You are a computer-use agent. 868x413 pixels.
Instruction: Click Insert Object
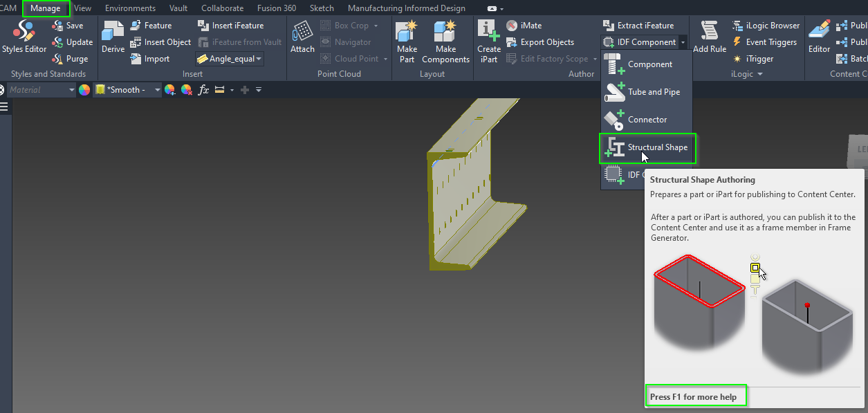tap(160, 42)
